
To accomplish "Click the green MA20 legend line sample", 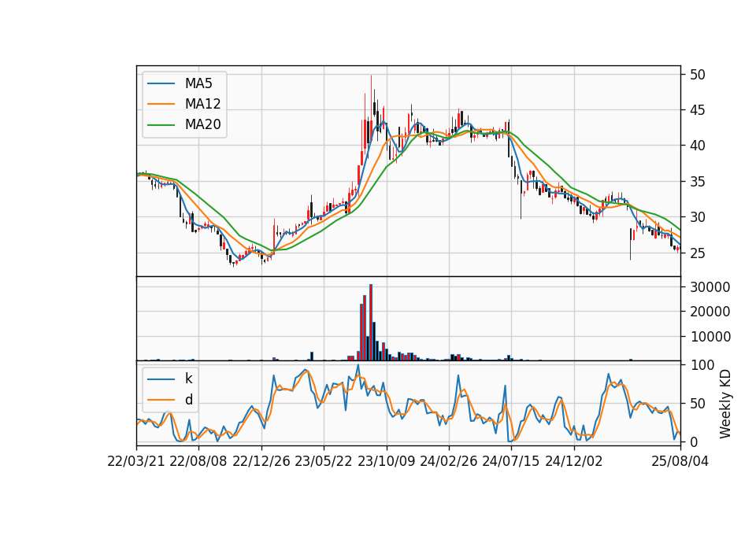I will tap(161, 124).
